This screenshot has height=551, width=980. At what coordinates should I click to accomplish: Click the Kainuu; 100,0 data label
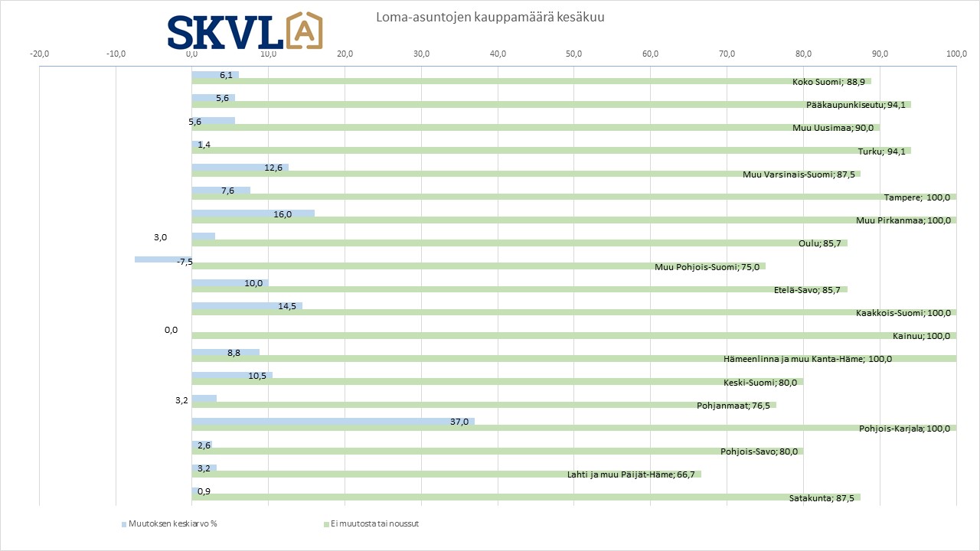tap(921, 336)
